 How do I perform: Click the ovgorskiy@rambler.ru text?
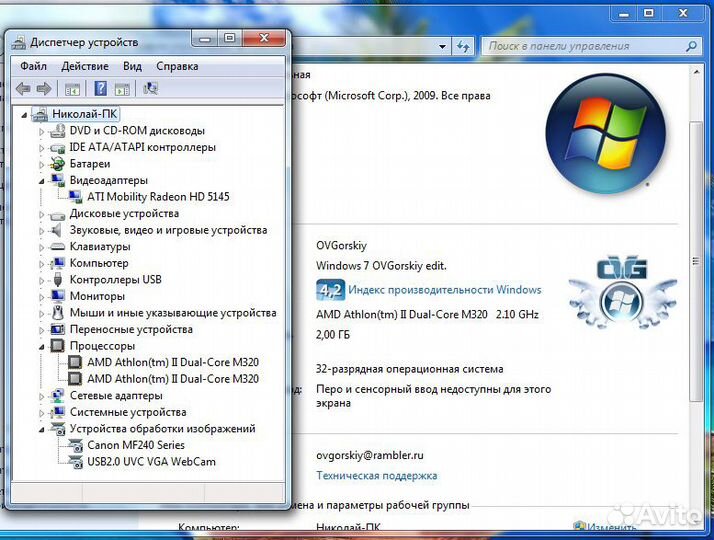370,455
